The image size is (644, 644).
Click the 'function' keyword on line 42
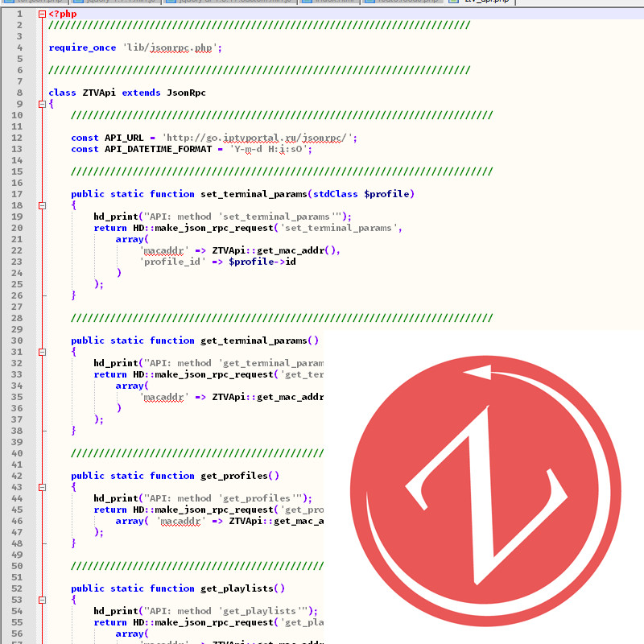(172, 476)
